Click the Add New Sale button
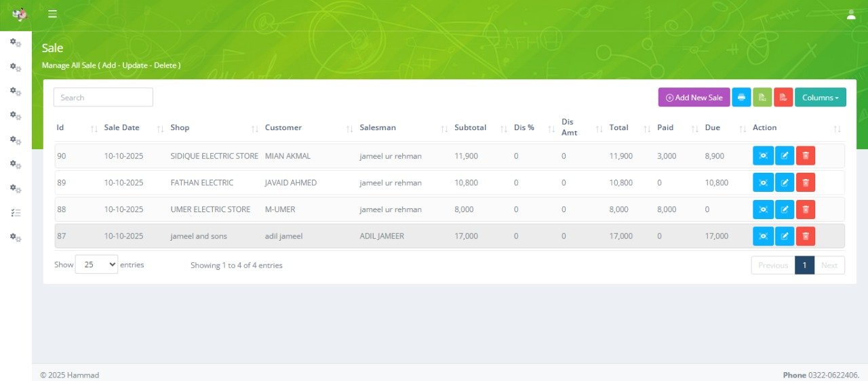This screenshot has width=868, height=381. [x=694, y=98]
